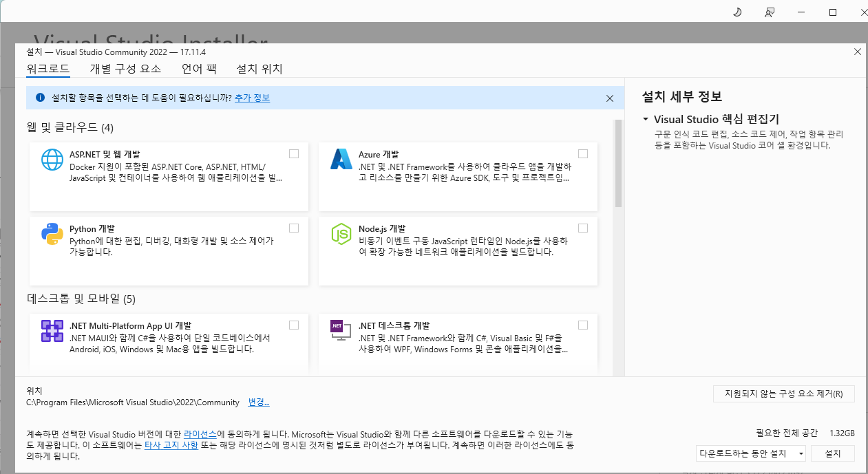The height and width of the screenshot is (474, 868).
Task: Dismiss the help banner with its X
Action: [x=610, y=98]
